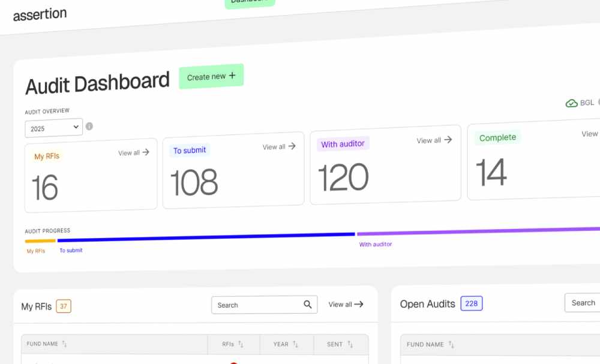600x364 pixels.
Task: Sort My RFIs table by Year
Action: [286, 344]
